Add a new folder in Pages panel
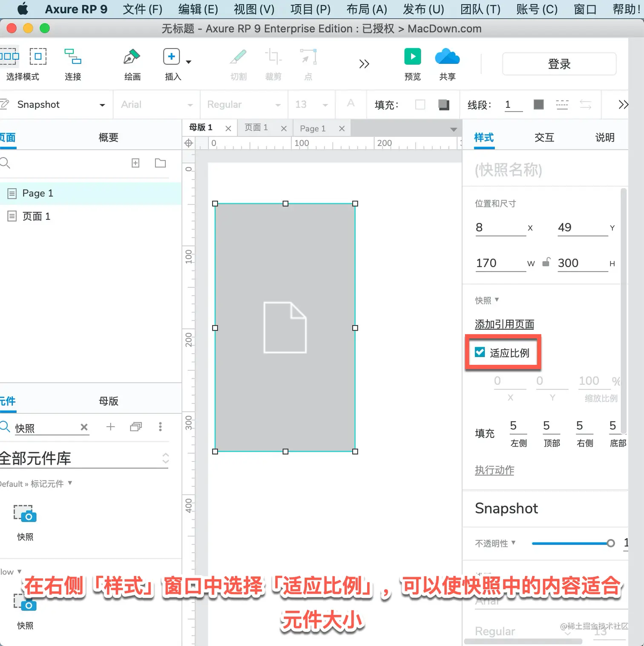Viewport: 644px width, 646px height. pos(160,163)
